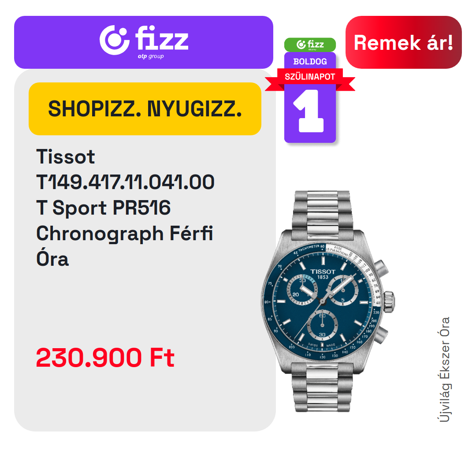Click the otp group text under fizz
The image size is (476, 476).
[151, 56]
